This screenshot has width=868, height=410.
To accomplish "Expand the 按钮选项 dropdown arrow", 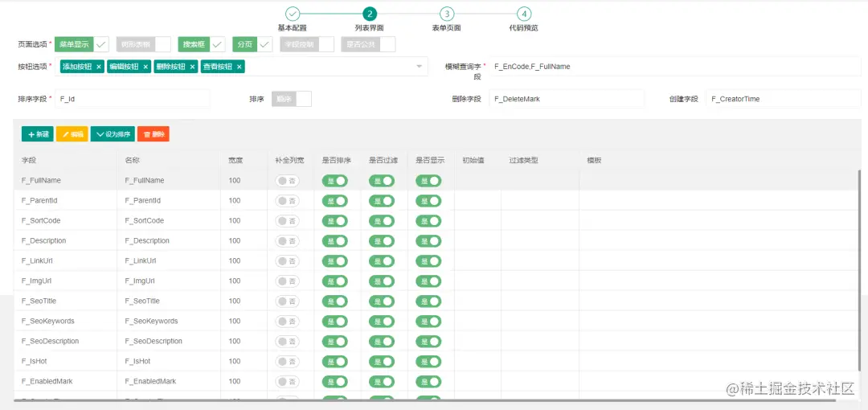I will pos(419,67).
